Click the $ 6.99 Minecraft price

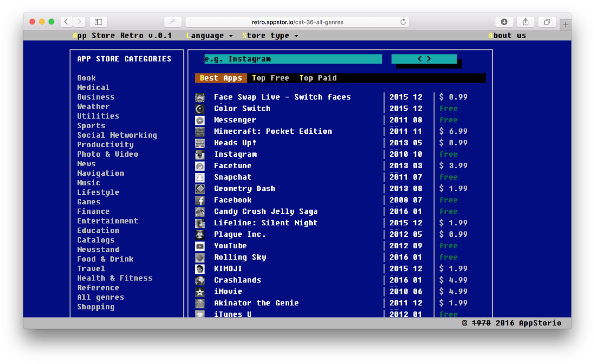453,131
